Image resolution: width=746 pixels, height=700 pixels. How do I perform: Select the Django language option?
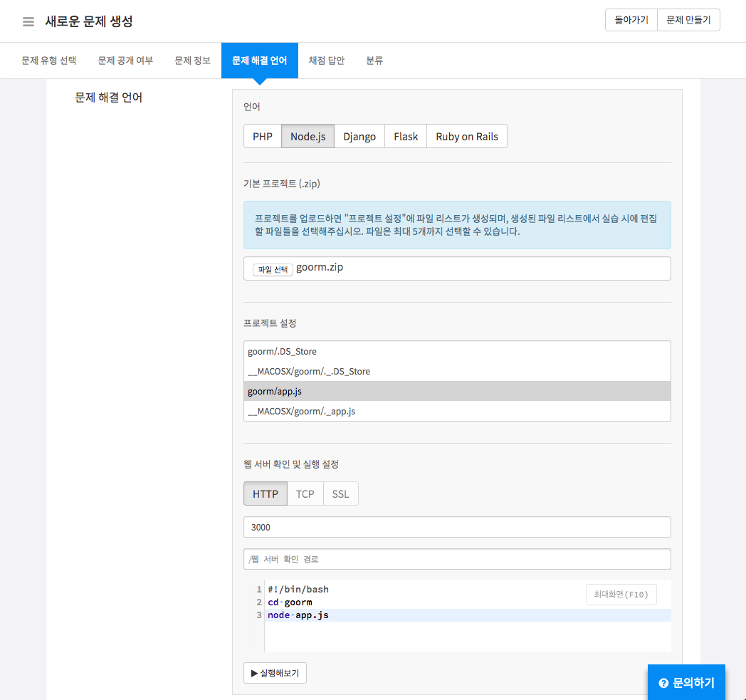(x=359, y=136)
